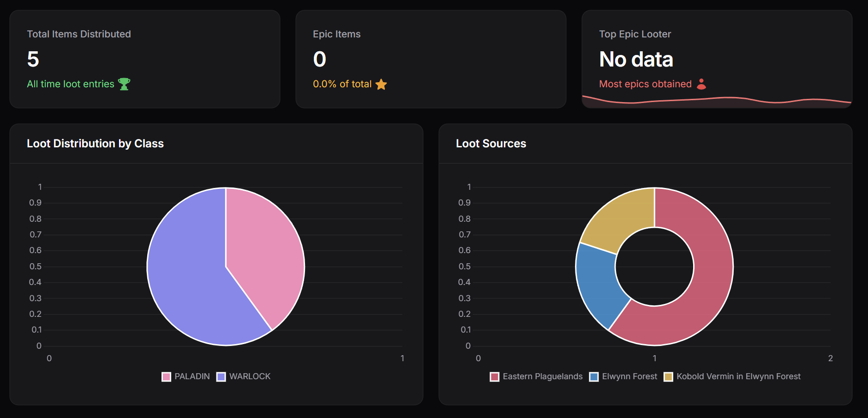This screenshot has height=418, width=868.
Task: Click the Eastern Plaguelands legend label
Action: [543, 376]
